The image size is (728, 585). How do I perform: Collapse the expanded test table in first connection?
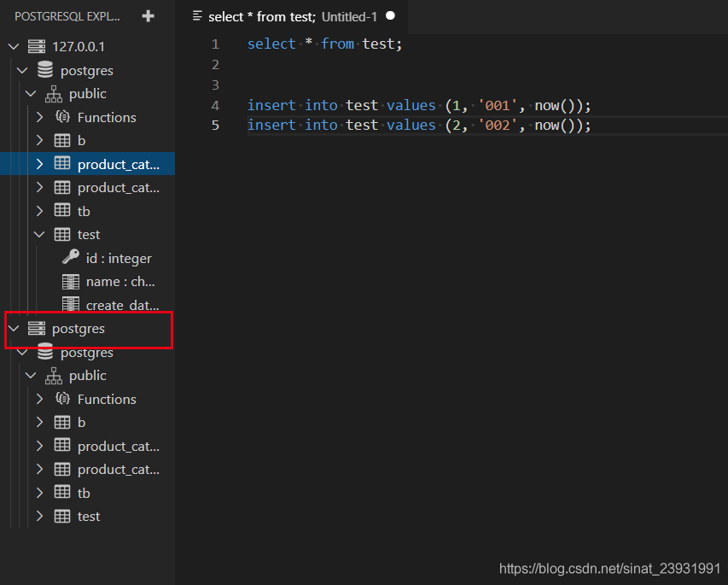[39, 234]
